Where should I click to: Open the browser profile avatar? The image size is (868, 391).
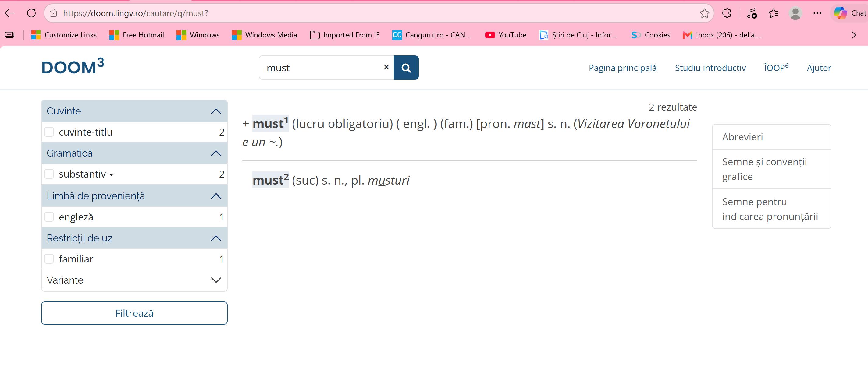(x=795, y=13)
